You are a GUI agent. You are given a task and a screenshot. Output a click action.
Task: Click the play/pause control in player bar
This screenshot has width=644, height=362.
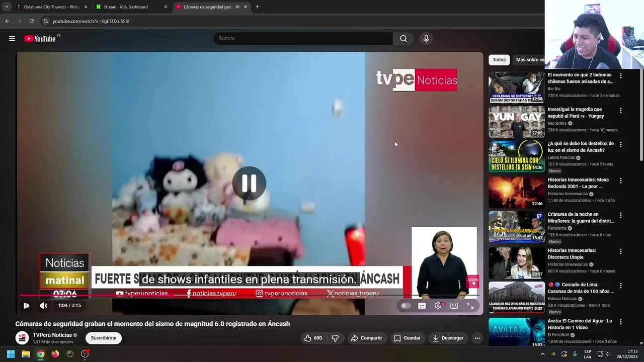(26, 306)
